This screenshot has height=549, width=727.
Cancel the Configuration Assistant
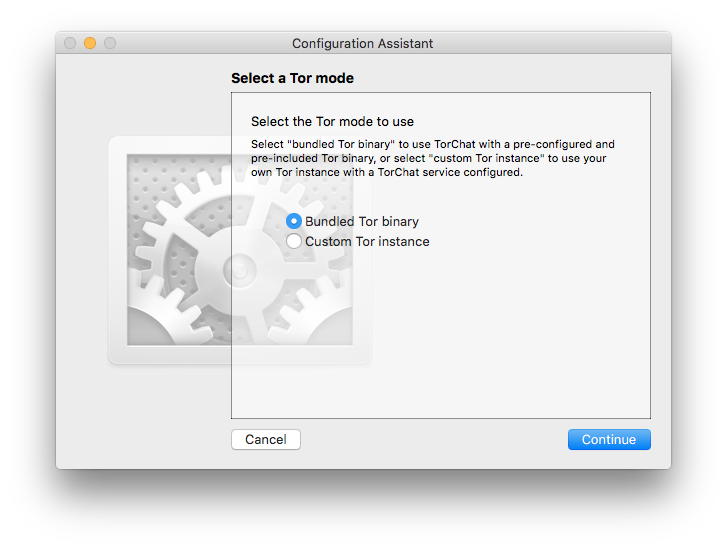click(x=266, y=439)
